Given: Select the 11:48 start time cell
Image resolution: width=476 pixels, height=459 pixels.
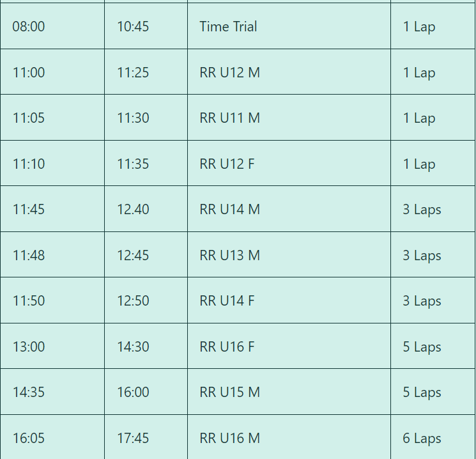Looking at the screenshot, I should point(52,255).
